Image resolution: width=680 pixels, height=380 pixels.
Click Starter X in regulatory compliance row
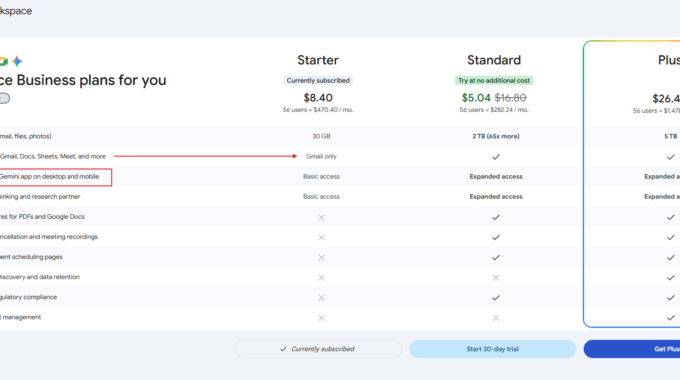tap(321, 298)
